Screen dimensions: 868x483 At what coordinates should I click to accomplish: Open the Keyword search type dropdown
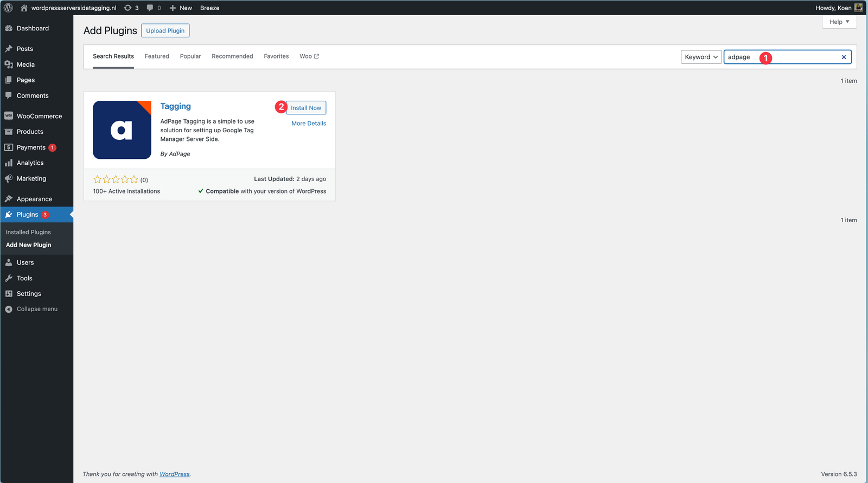click(701, 57)
